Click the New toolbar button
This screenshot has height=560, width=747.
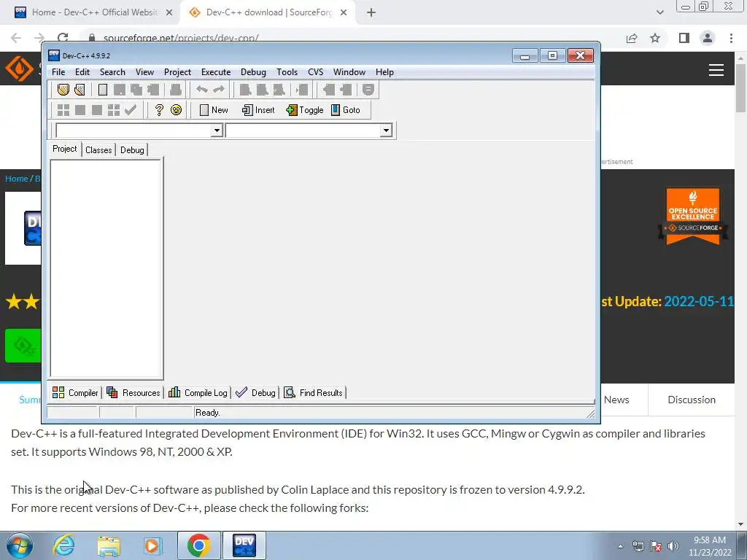point(214,110)
